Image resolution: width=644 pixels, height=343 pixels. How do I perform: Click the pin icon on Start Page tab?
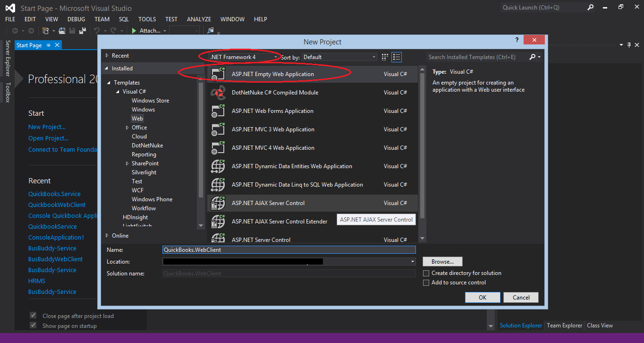pyautogui.click(x=49, y=45)
